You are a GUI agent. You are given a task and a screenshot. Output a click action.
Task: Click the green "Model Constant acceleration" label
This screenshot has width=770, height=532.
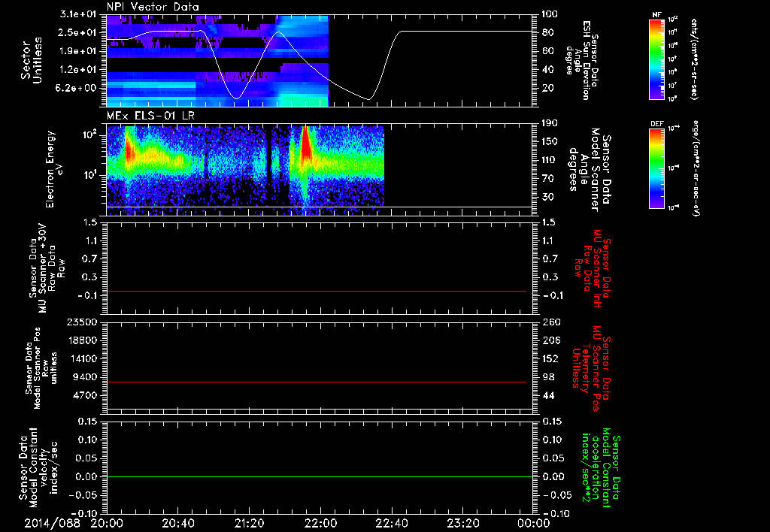coord(601,468)
